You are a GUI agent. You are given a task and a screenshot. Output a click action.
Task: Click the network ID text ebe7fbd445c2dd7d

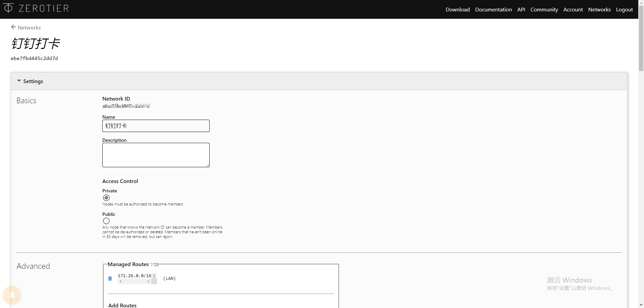click(x=34, y=58)
